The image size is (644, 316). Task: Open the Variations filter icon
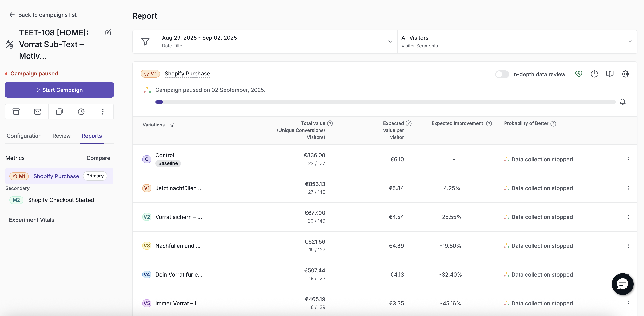[172, 125]
